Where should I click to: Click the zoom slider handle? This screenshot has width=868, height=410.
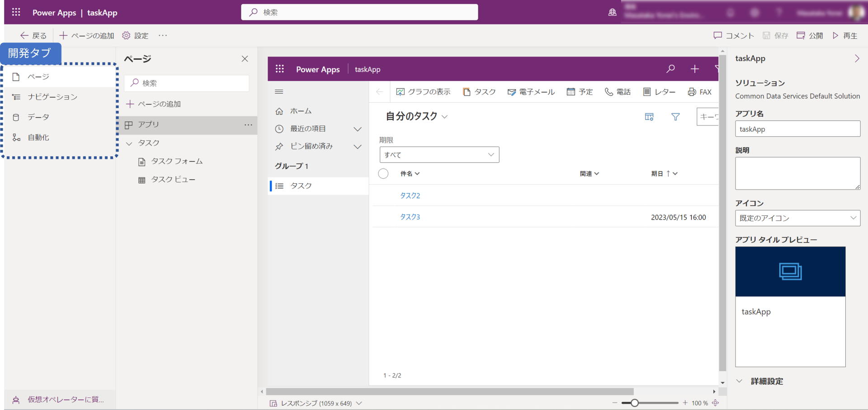[634, 403]
